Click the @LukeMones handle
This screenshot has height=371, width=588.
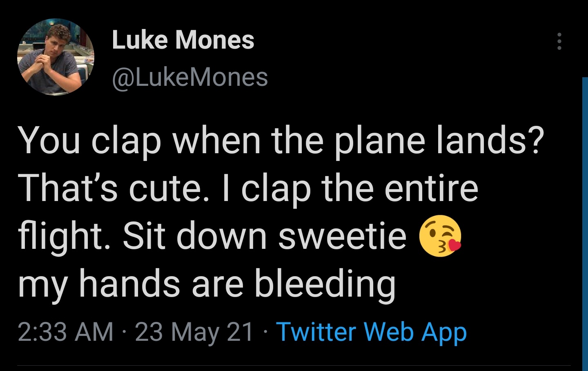(190, 77)
